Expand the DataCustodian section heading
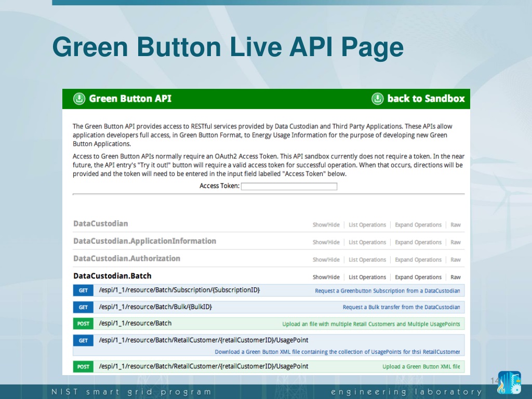Viewport: 532px width, 399px height. [101, 223]
